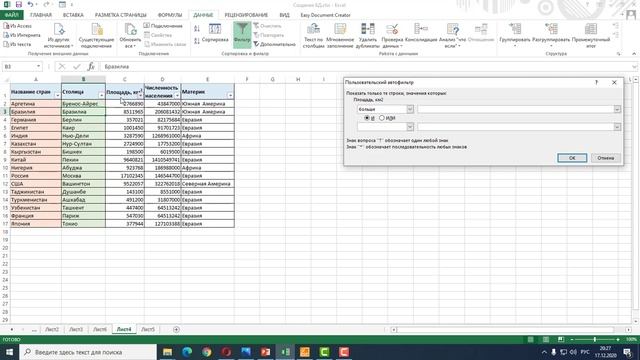This screenshot has width=640, height=360.
Task: Switch to sheet tab Лист5
Action: 148,329
